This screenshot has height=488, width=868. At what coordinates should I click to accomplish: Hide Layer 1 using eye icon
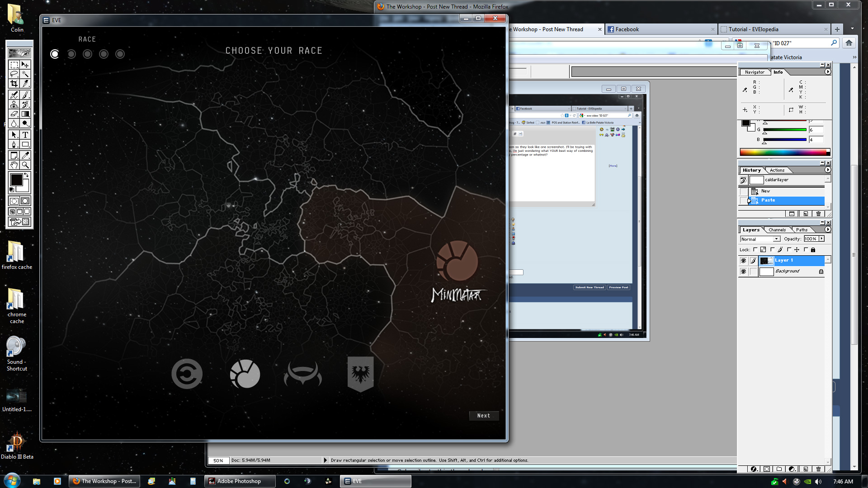743,261
